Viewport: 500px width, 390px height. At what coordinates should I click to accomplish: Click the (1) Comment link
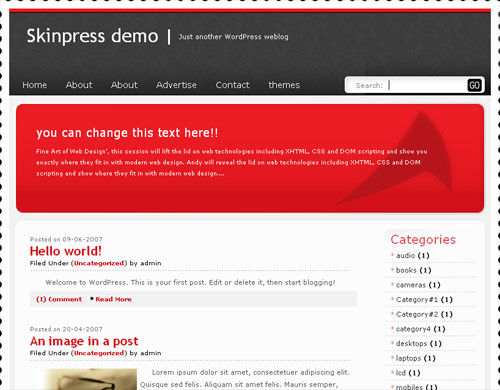[59, 299]
